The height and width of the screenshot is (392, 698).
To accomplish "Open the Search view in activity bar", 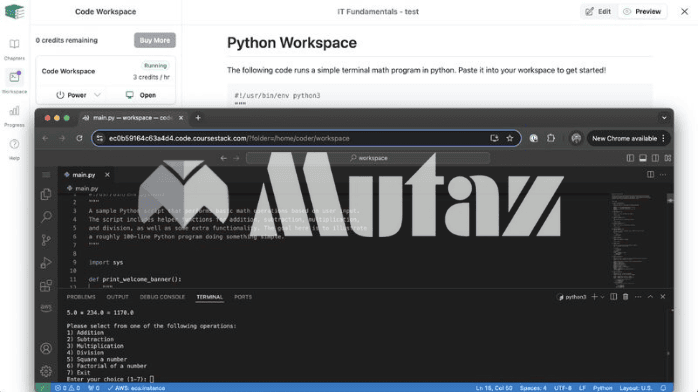I will (x=46, y=217).
